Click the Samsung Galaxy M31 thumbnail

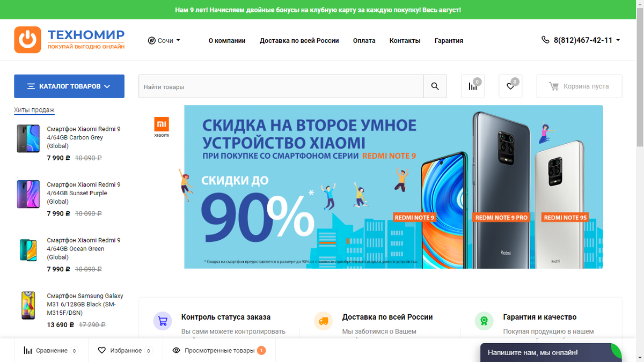pos(28,306)
